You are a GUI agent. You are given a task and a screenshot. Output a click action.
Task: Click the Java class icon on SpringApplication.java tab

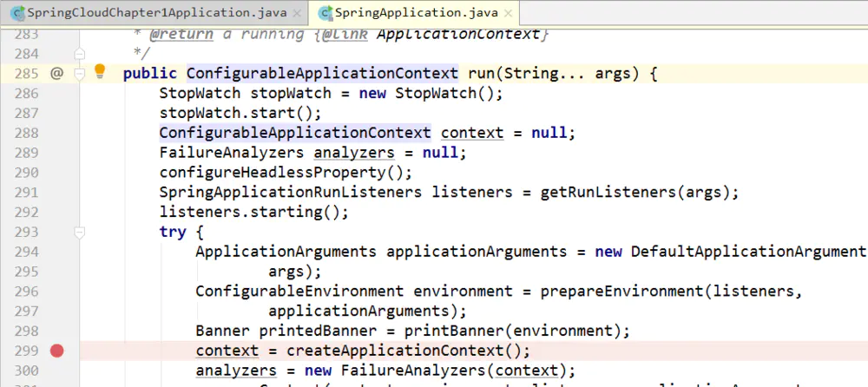[x=325, y=13]
